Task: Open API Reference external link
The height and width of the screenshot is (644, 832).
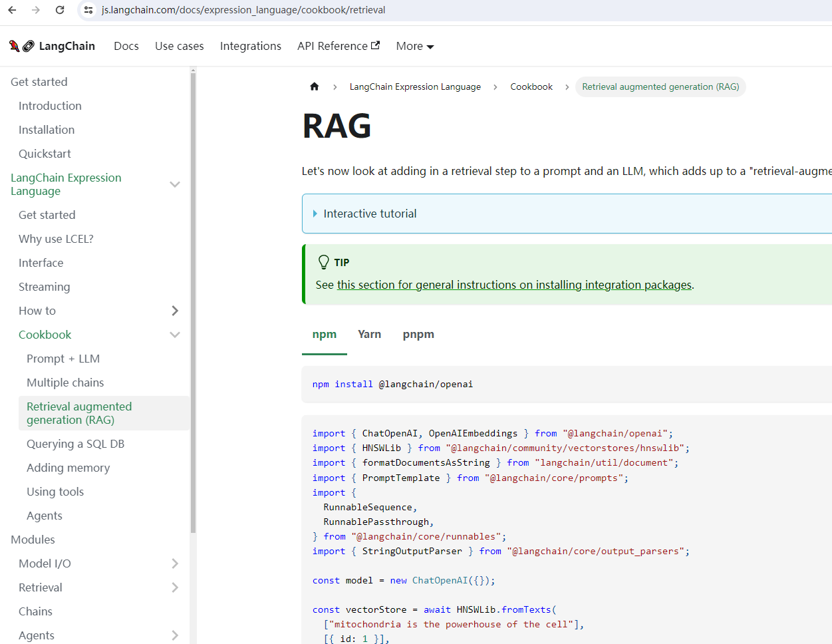Action: [338, 46]
